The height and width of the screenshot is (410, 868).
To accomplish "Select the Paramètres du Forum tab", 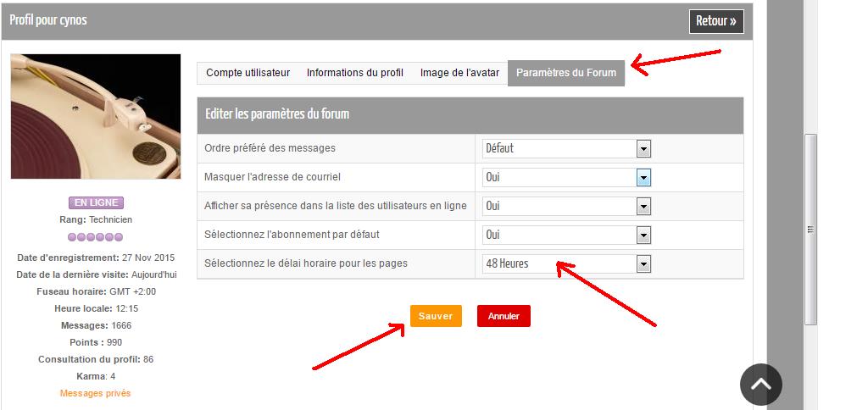I will coord(565,73).
